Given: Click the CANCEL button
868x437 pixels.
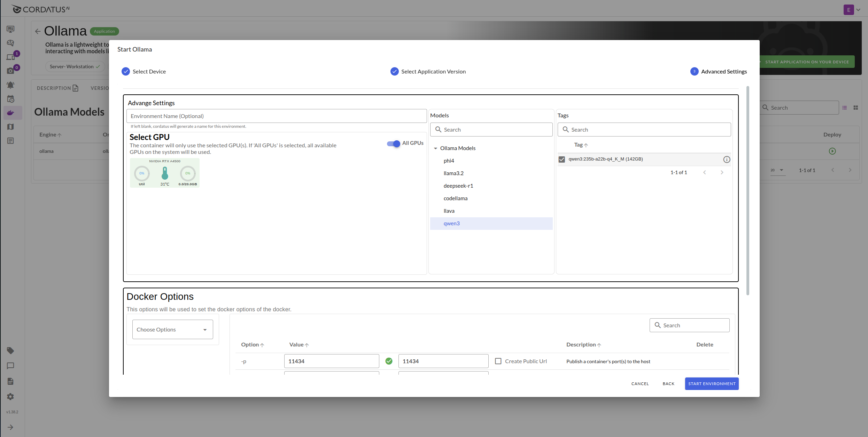Looking at the screenshot, I should click(x=640, y=384).
